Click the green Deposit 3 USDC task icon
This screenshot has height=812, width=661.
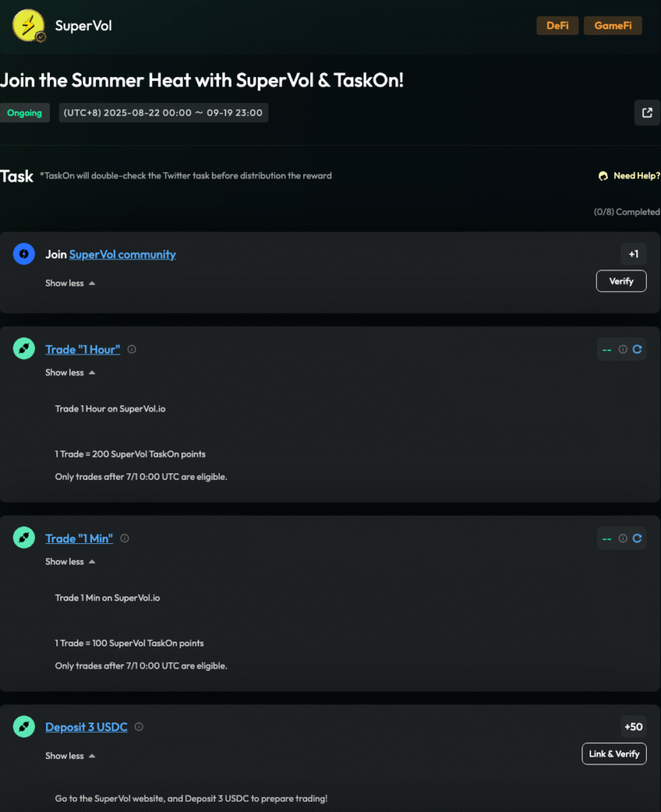(x=24, y=726)
